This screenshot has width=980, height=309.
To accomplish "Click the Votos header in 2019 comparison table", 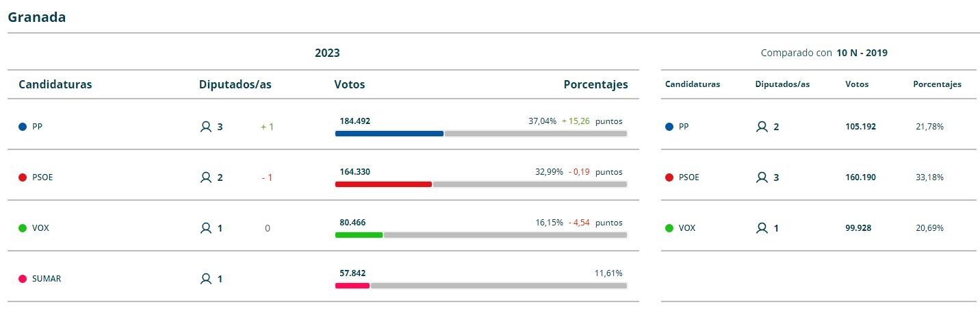I will pyautogui.click(x=857, y=84).
